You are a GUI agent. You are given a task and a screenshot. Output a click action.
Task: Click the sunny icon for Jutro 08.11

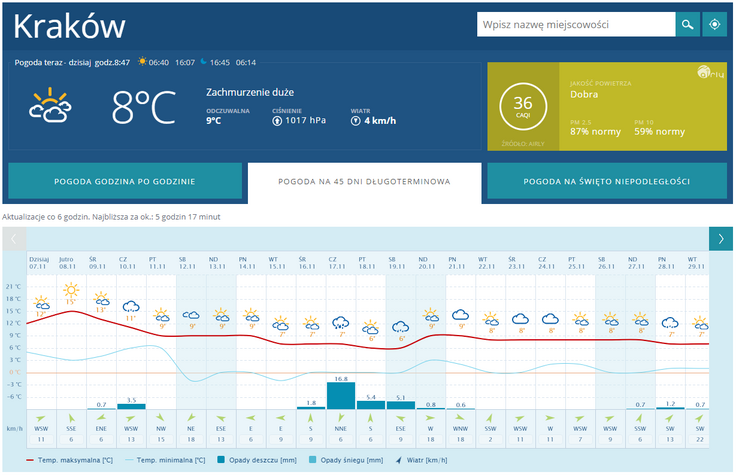pyautogui.click(x=71, y=291)
